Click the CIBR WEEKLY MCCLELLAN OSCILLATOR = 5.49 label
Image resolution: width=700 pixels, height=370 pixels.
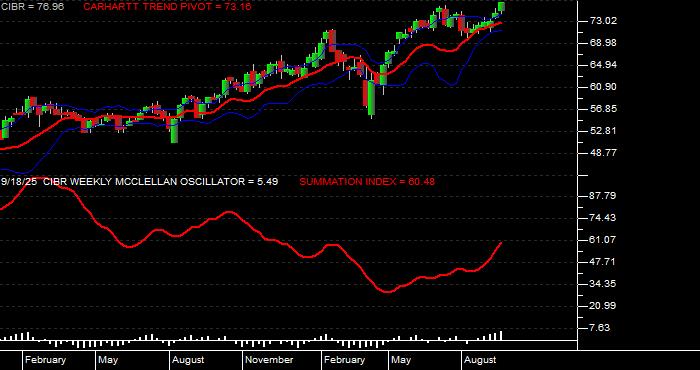[161, 182]
